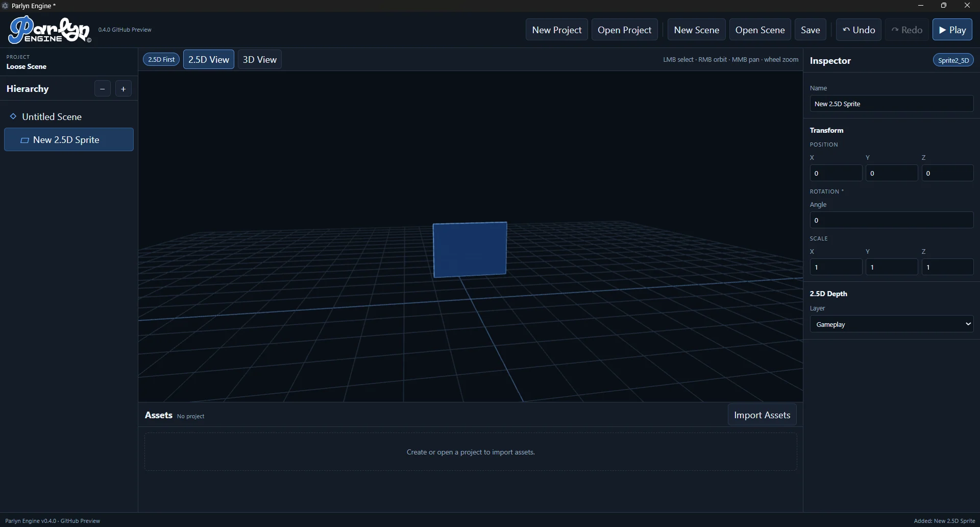Maximize the Parlyn Engine window
The height and width of the screenshot is (527, 980).
(944, 6)
